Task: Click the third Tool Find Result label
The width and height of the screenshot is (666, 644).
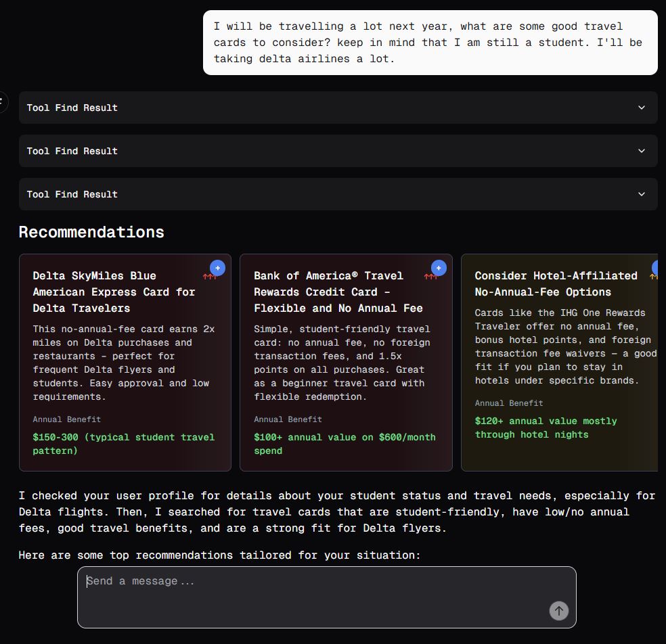Action: pyautogui.click(x=72, y=194)
